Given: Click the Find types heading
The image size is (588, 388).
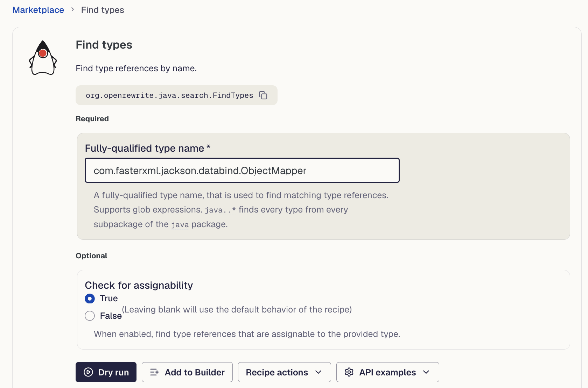Looking at the screenshot, I should (104, 45).
